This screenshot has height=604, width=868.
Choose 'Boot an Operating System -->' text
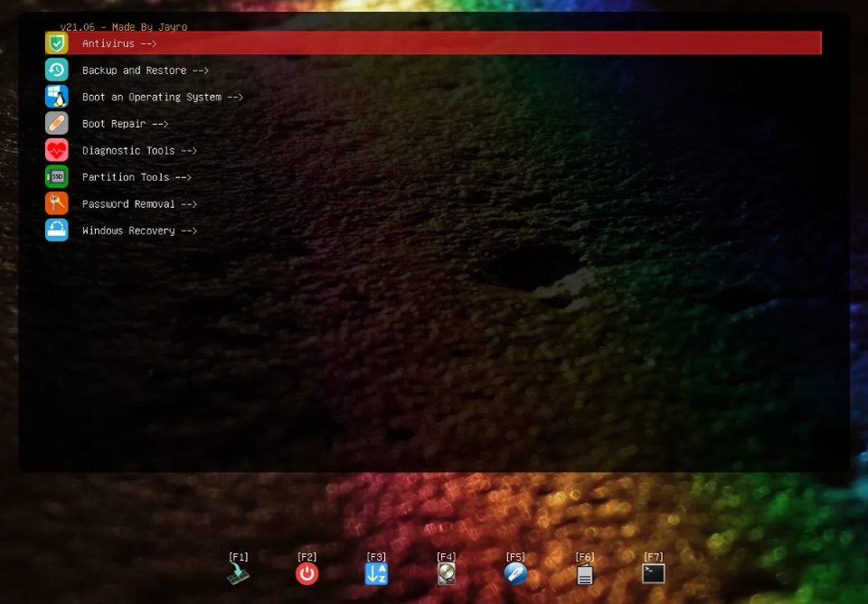[x=162, y=97]
